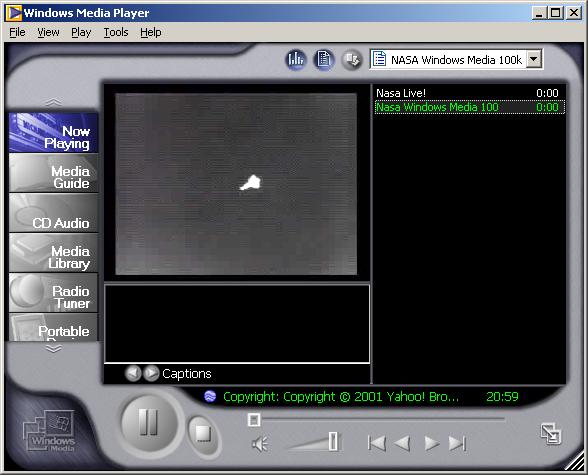Click the Captions label
This screenshot has height=475, width=588.
[x=187, y=373]
